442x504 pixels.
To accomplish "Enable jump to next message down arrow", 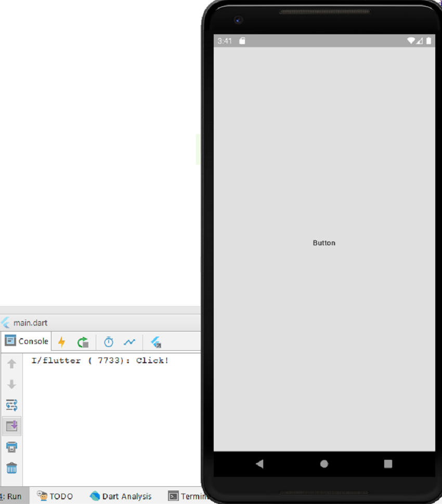I will click(12, 384).
